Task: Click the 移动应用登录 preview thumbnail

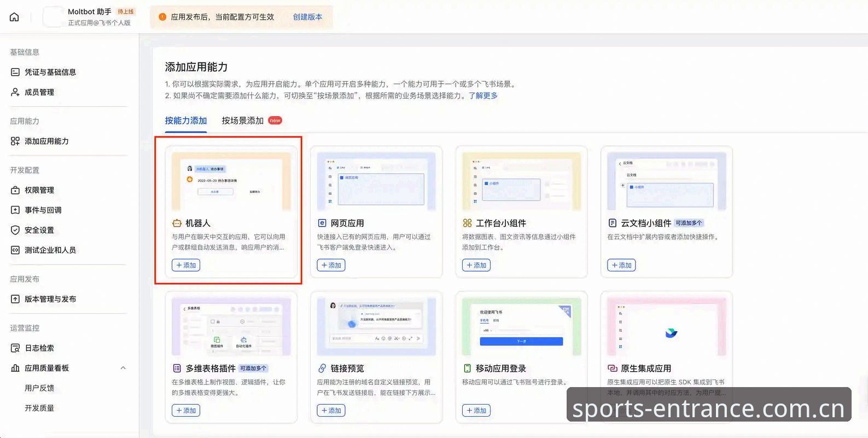Action: pyautogui.click(x=522, y=326)
